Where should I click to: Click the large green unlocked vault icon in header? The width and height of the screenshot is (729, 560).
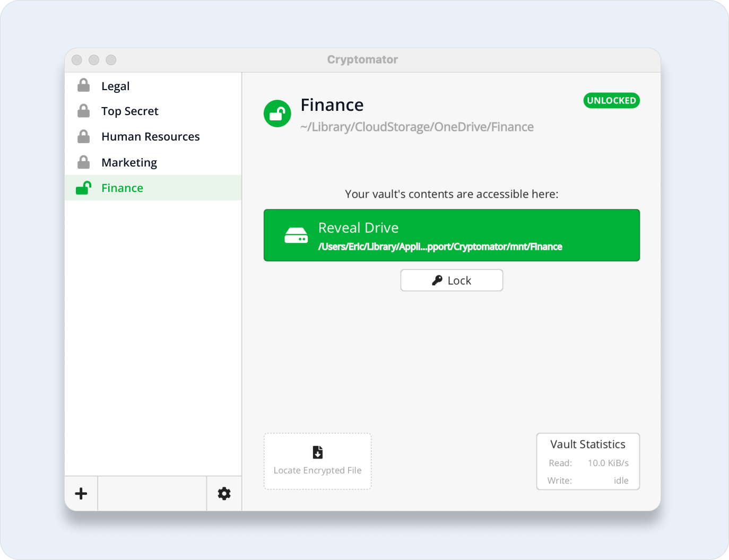click(277, 113)
